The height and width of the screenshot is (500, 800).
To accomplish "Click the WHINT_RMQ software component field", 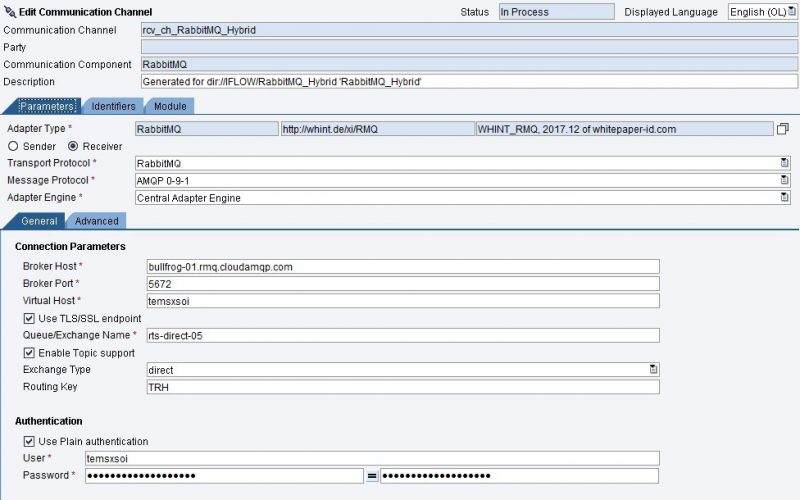I will pyautogui.click(x=624, y=129).
